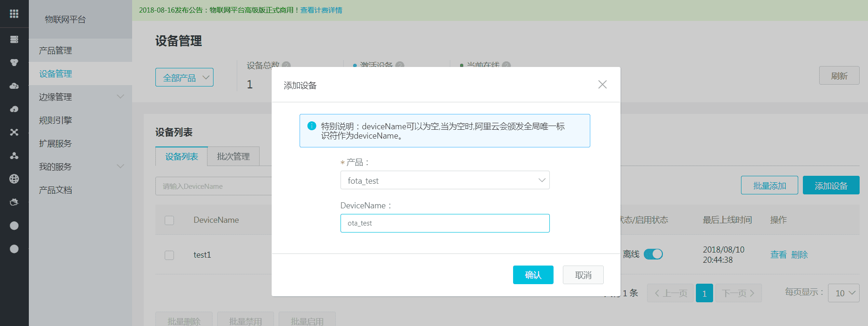Click the 批量删除 button

pos(184,319)
